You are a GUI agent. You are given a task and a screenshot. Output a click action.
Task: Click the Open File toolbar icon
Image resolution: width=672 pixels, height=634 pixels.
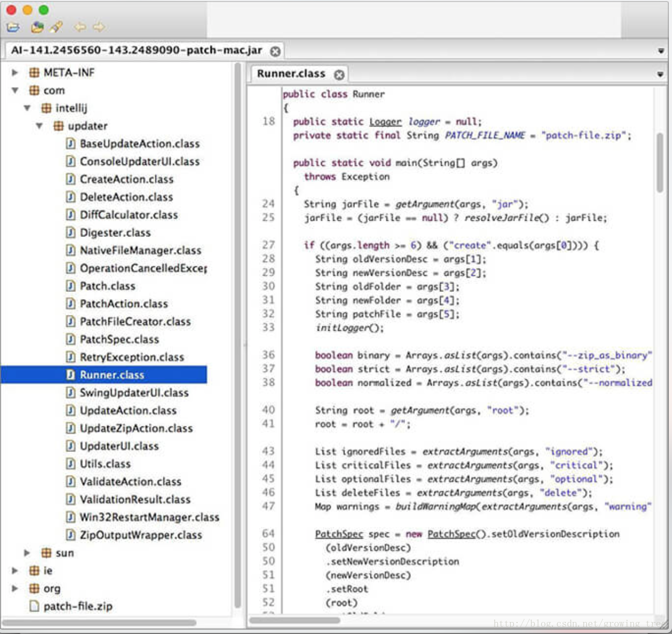click(x=13, y=27)
